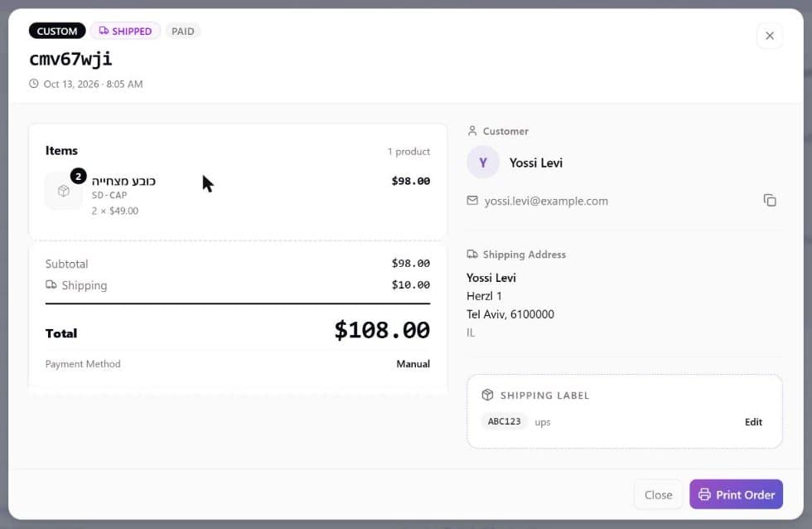Click Tel Aviv, 6100000 address line
Image resolution: width=812 pixels, height=529 pixels.
tap(510, 314)
